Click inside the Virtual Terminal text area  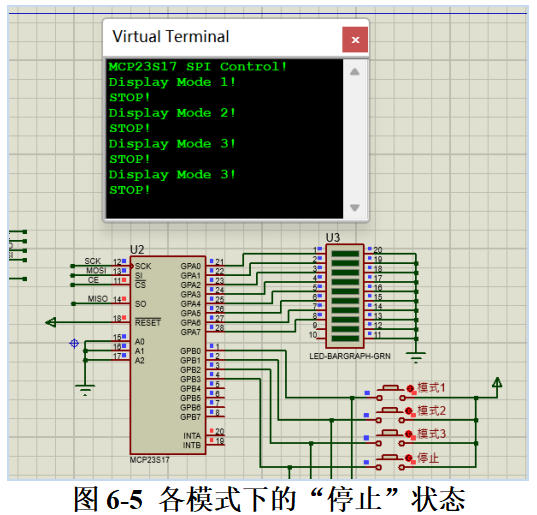click(x=224, y=139)
